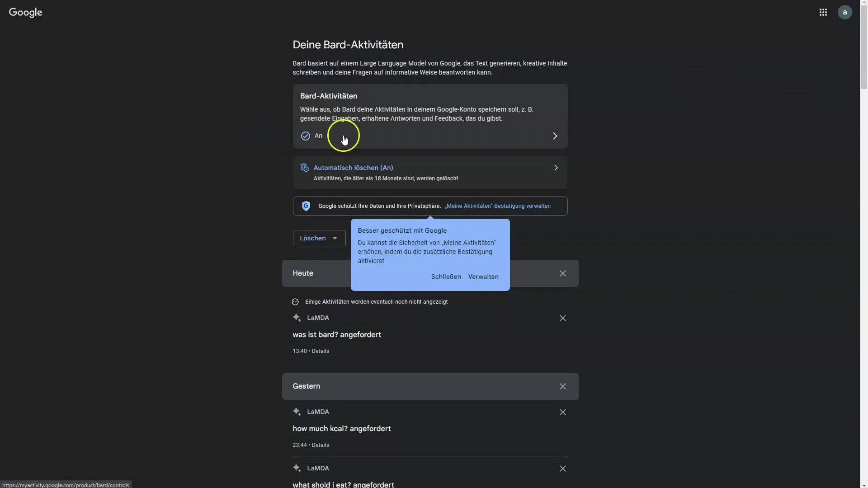Click the LaMDA sparkle icon for 'what shold i eat?'
The width and height of the screenshot is (868, 488).
click(297, 468)
